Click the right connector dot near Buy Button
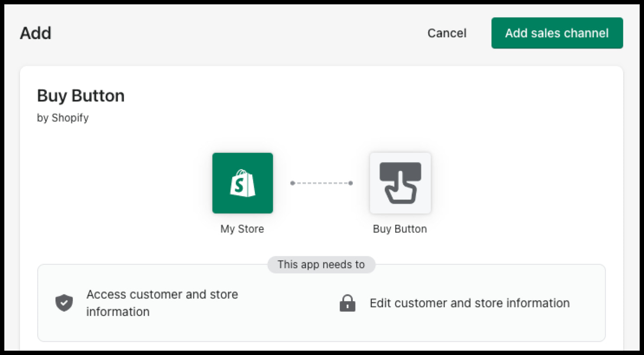This screenshot has height=355, width=644. pyautogui.click(x=350, y=183)
